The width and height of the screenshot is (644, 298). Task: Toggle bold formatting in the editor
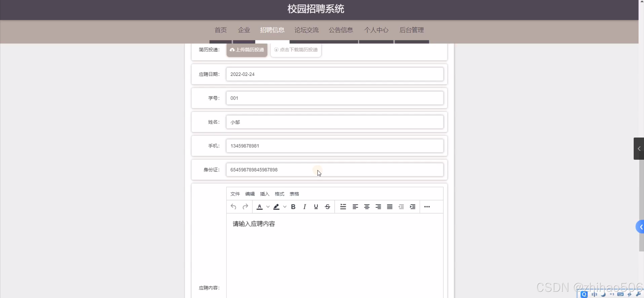pos(293,207)
